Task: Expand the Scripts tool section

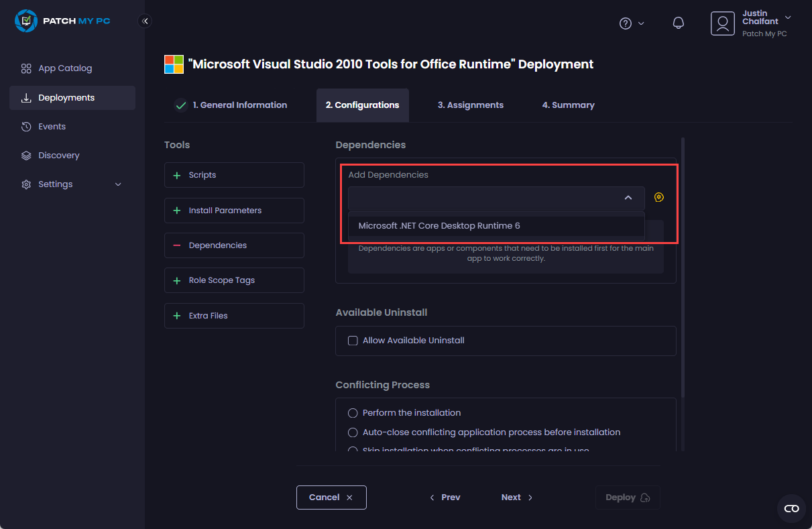Action: pos(234,175)
